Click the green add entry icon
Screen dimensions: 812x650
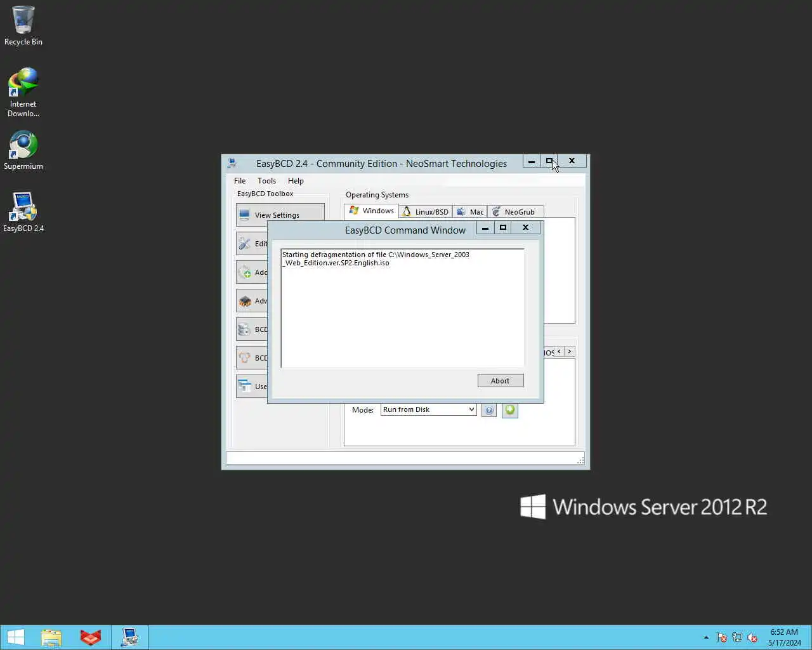pos(510,411)
